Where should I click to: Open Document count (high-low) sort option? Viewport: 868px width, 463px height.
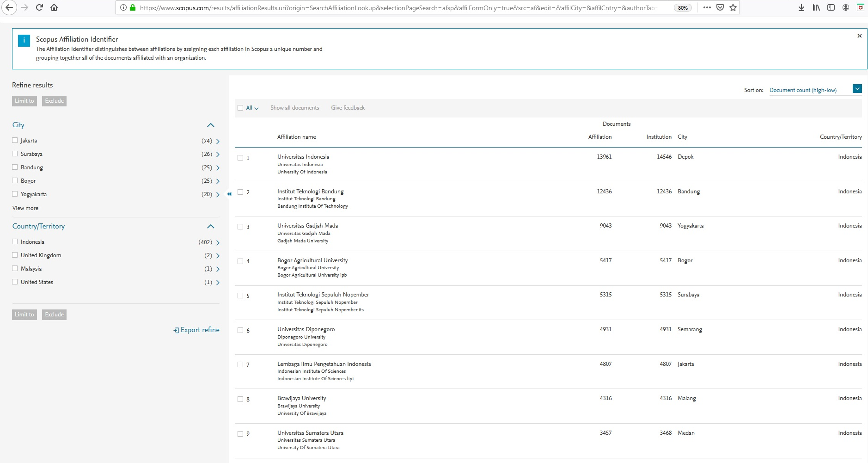point(803,90)
